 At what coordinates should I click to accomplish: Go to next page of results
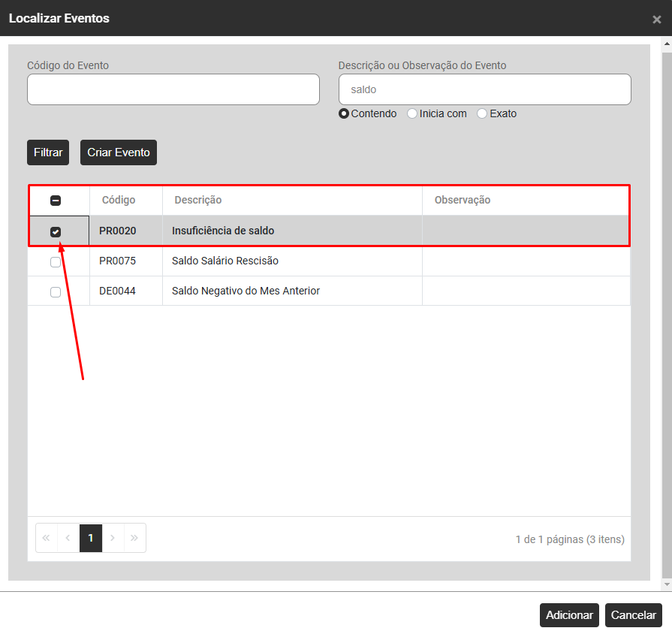coord(113,538)
